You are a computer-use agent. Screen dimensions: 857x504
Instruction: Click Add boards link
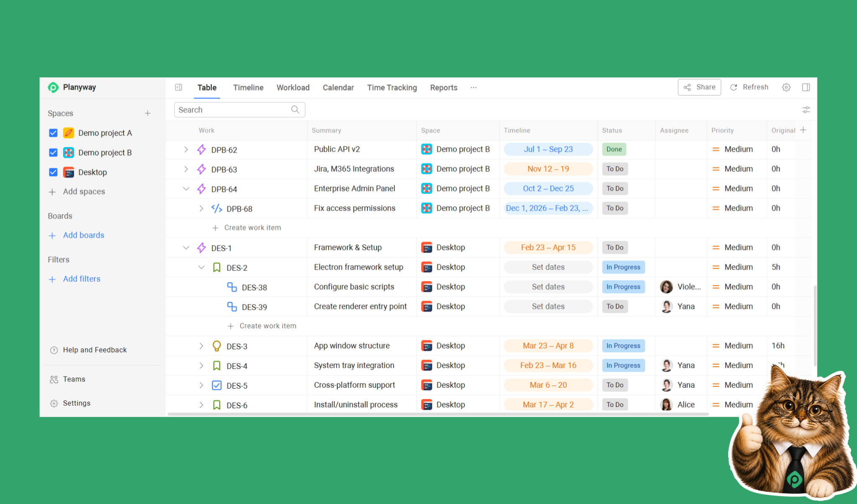pyautogui.click(x=84, y=235)
